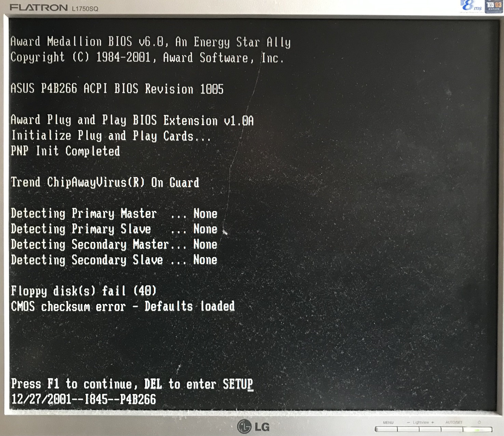The height and width of the screenshot is (436, 504).
Task: Click the Secondary Slave detection line
Action: point(114,260)
